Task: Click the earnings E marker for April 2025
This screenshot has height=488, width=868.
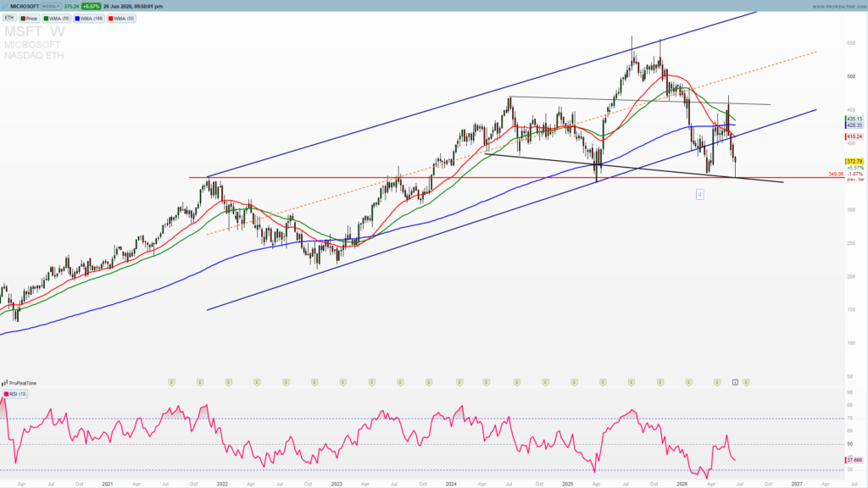Action: tap(603, 382)
